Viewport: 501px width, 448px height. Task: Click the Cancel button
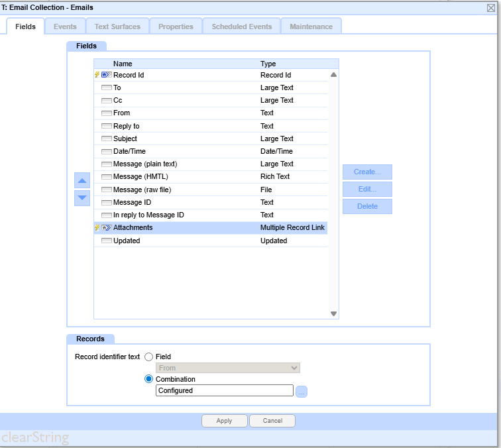272,421
